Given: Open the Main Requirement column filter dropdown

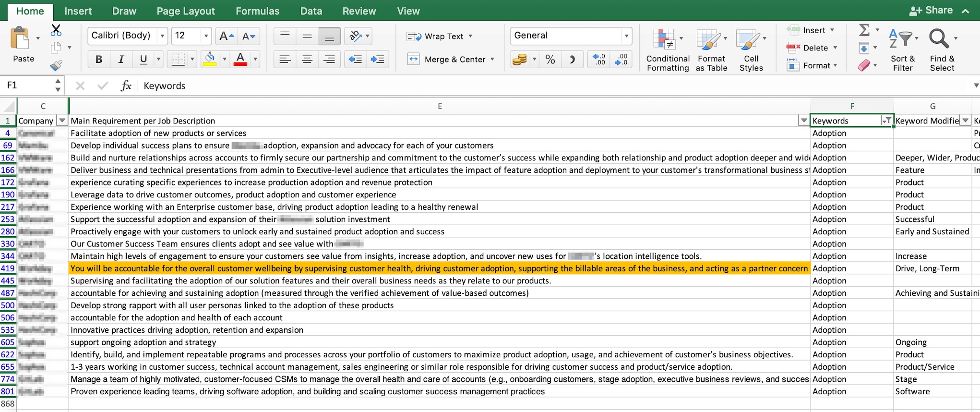Looking at the screenshot, I should coord(804,121).
